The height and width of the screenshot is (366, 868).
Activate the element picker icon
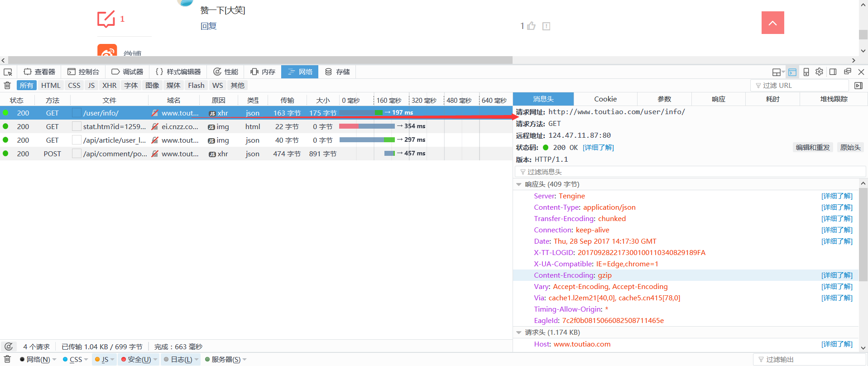click(x=8, y=72)
